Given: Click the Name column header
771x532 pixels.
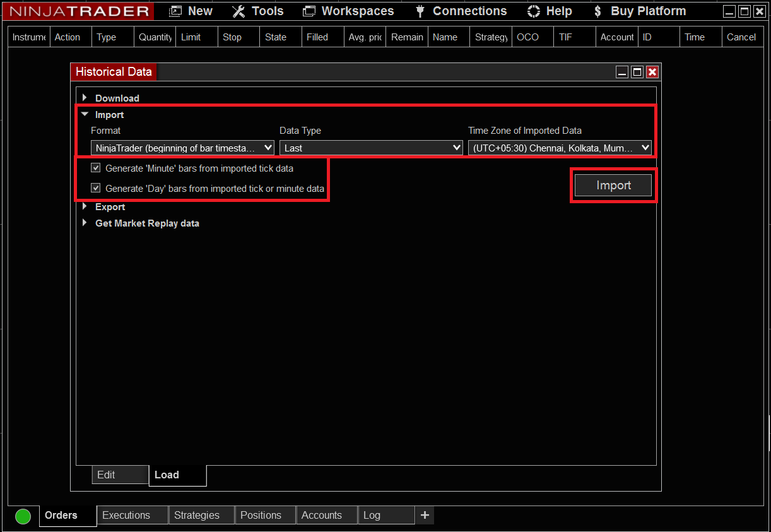Looking at the screenshot, I should (449, 37).
